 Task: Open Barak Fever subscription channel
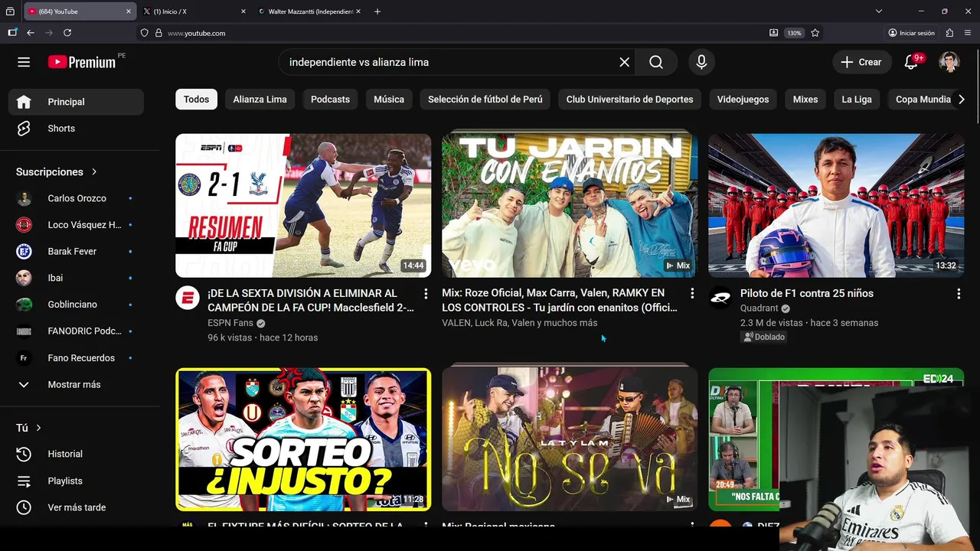click(76, 251)
